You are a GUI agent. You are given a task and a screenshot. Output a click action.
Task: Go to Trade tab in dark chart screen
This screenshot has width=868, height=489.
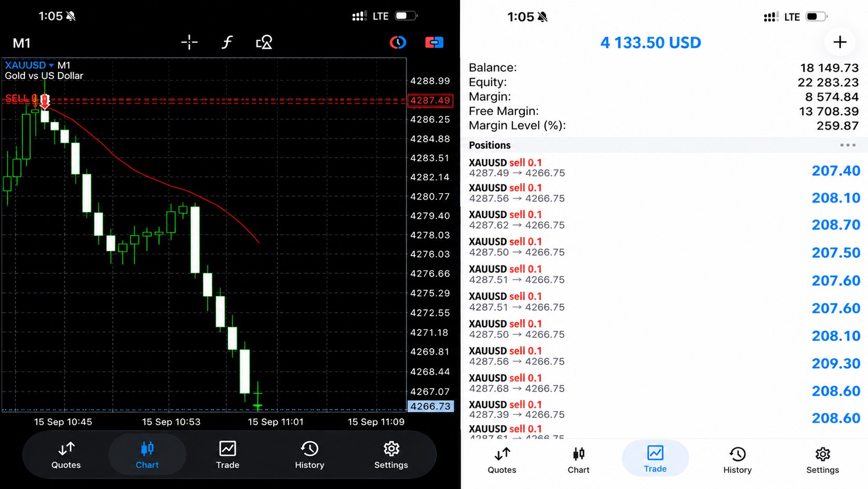click(227, 455)
